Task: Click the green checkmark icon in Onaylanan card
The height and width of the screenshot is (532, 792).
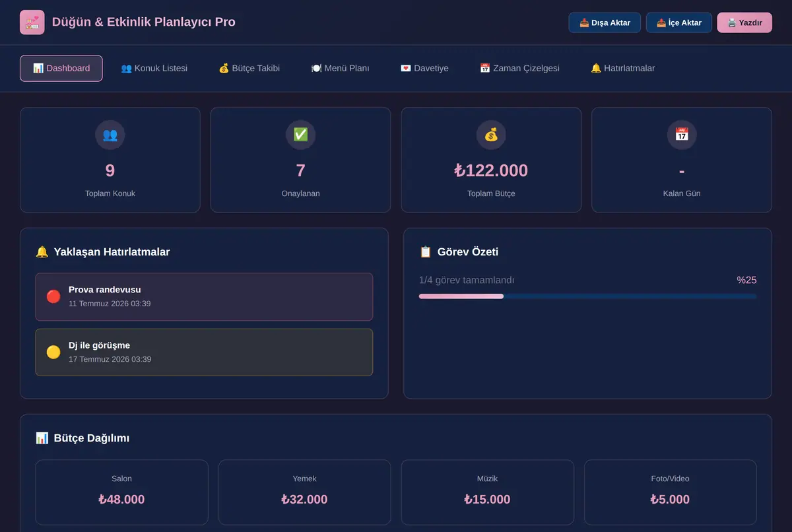Action: click(x=300, y=135)
